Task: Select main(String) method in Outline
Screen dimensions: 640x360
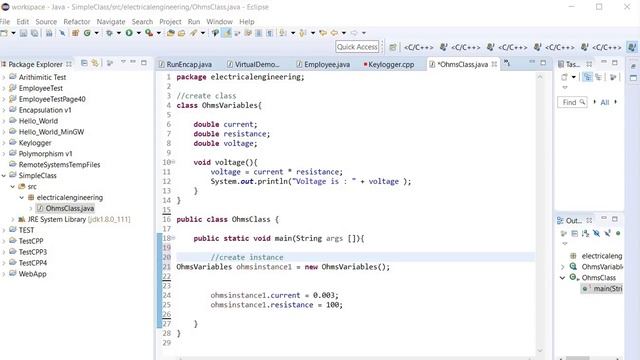Action: [602, 289]
